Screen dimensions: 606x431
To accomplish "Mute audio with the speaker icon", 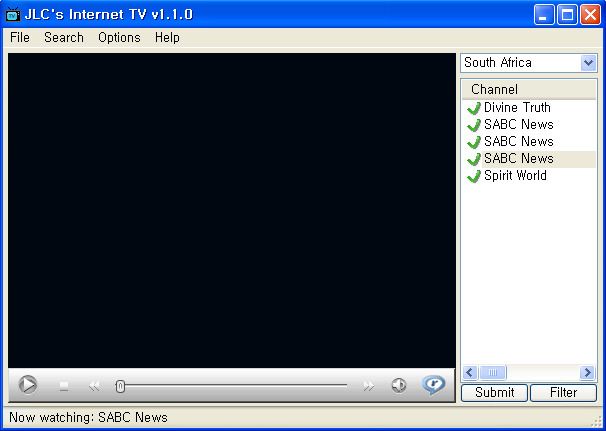I will point(399,385).
